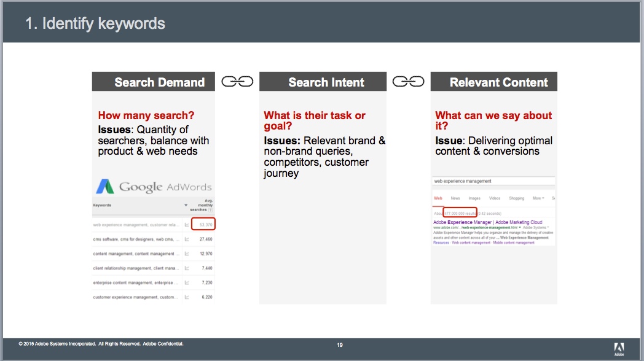The image size is (644, 361).
Task: Click the help icon next to Avg. monthly searches
Action: 210,210
